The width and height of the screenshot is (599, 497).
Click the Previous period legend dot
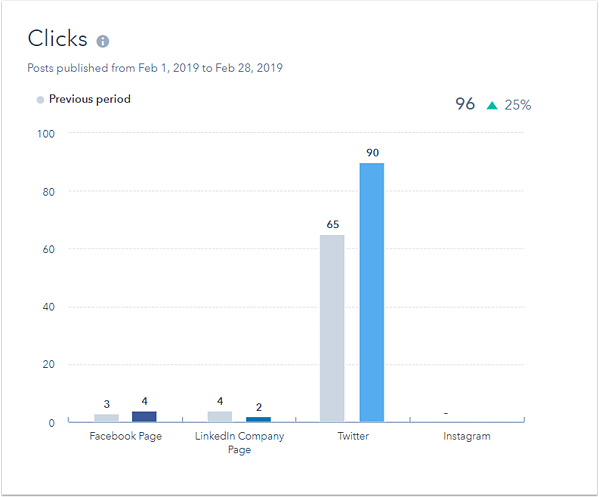click(40, 100)
